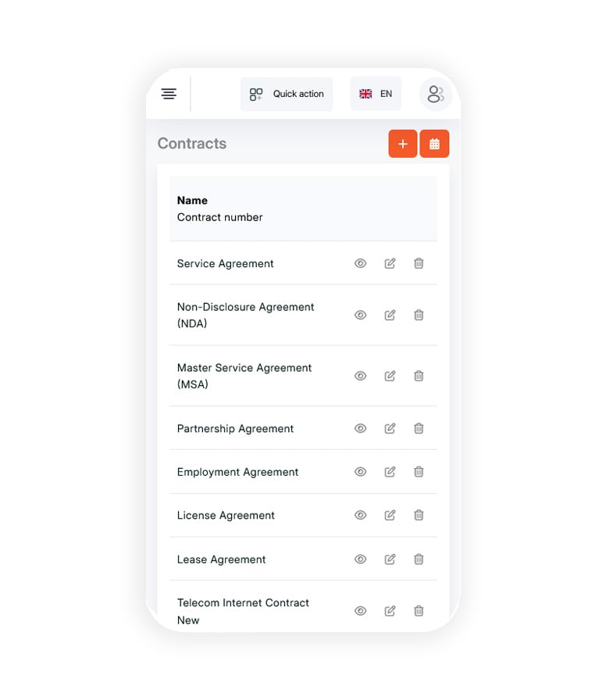This screenshot has width=606, height=700.
Task: Open the Employment Agreement row
Action: point(304,472)
